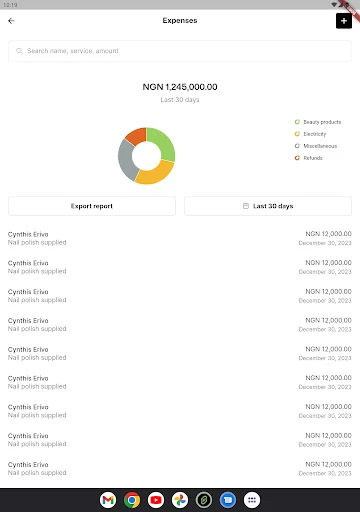Click the Miscellaneous legend label

[320, 146]
